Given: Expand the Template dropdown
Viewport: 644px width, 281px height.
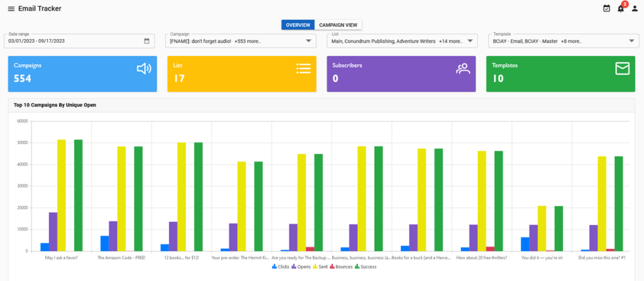Looking at the screenshot, I should 631,41.
